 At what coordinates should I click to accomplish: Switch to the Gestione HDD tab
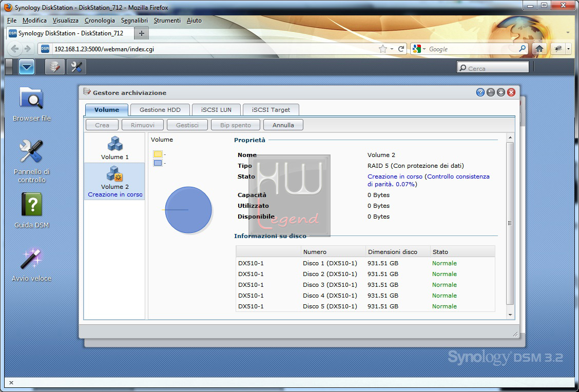pyautogui.click(x=160, y=110)
